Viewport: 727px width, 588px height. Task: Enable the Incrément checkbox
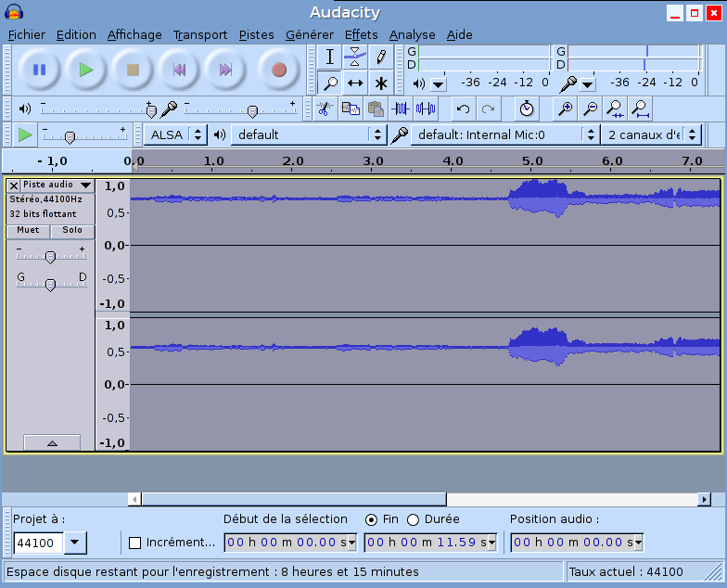[135, 543]
